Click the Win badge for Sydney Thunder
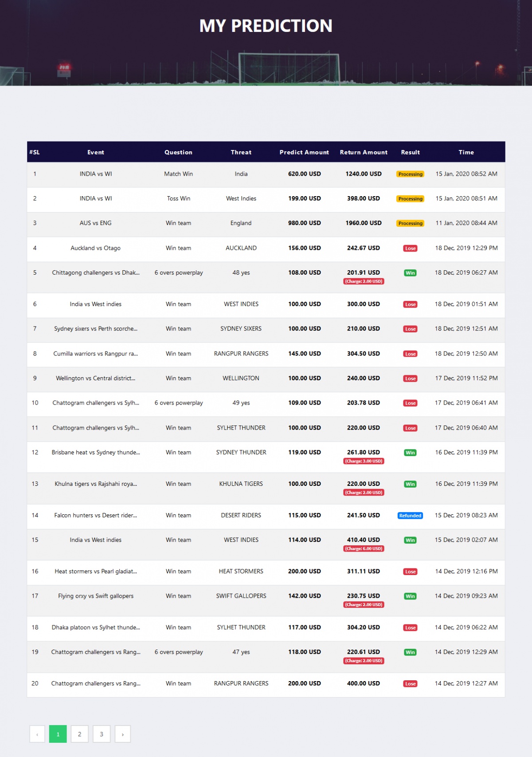532x757 pixels. 410,453
